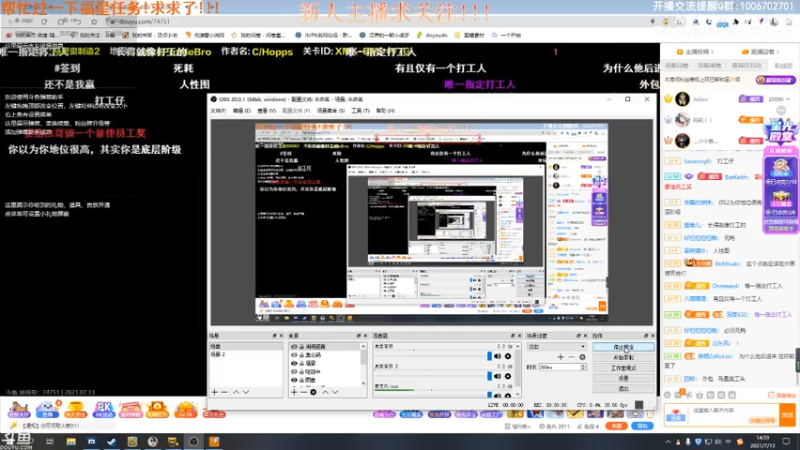The image size is (800, 450).
Task: Open transition properties gear icon
Action: pyautogui.click(x=582, y=357)
